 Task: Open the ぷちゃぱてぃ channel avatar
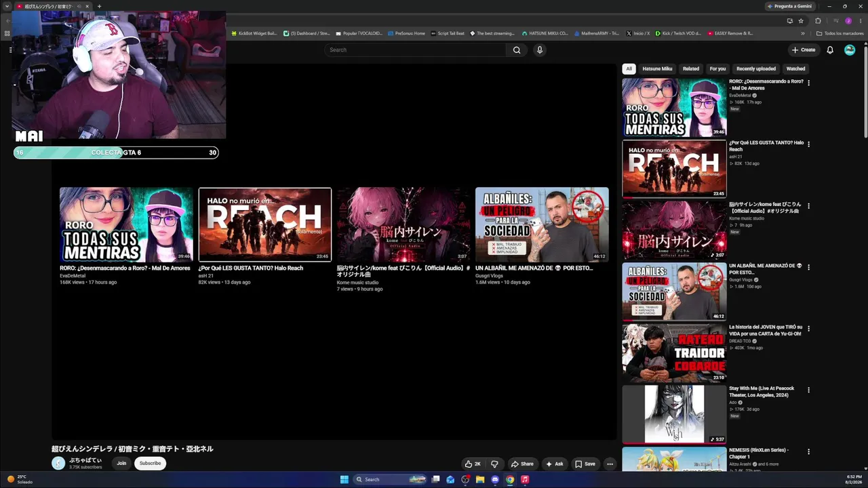tap(58, 463)
